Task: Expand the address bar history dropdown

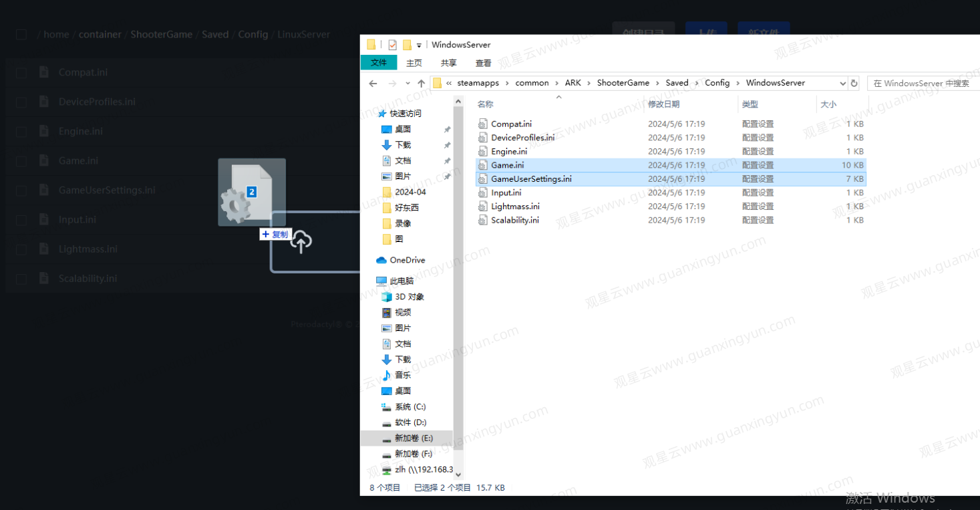Action: click(842, 84)
